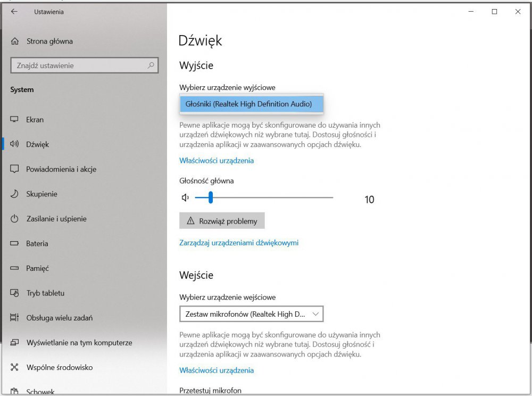Click the back arrow icon
The width and height of the screenshot is (532, 396).
14,12
